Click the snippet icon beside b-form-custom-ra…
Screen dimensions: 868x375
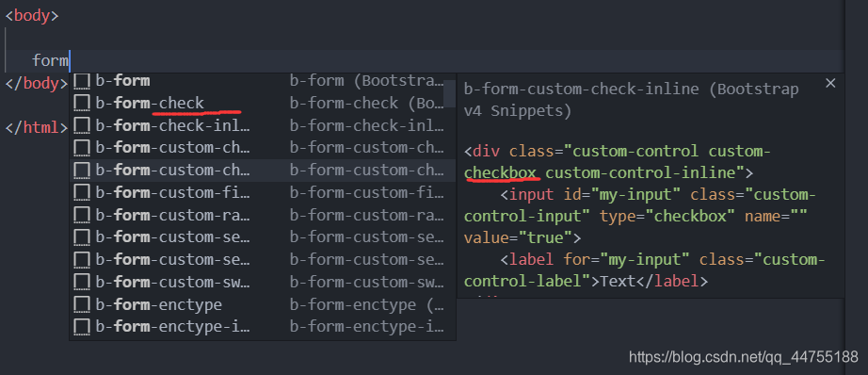click(x=82, y=216)
